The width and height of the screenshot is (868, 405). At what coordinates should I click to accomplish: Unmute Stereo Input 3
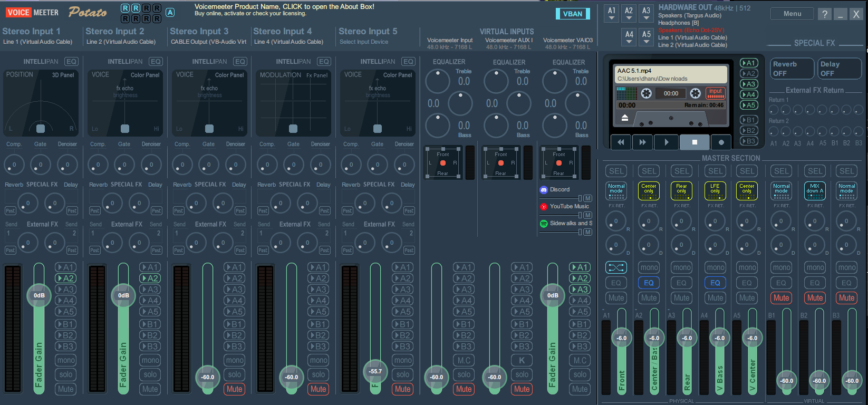(x=234, y=389)
